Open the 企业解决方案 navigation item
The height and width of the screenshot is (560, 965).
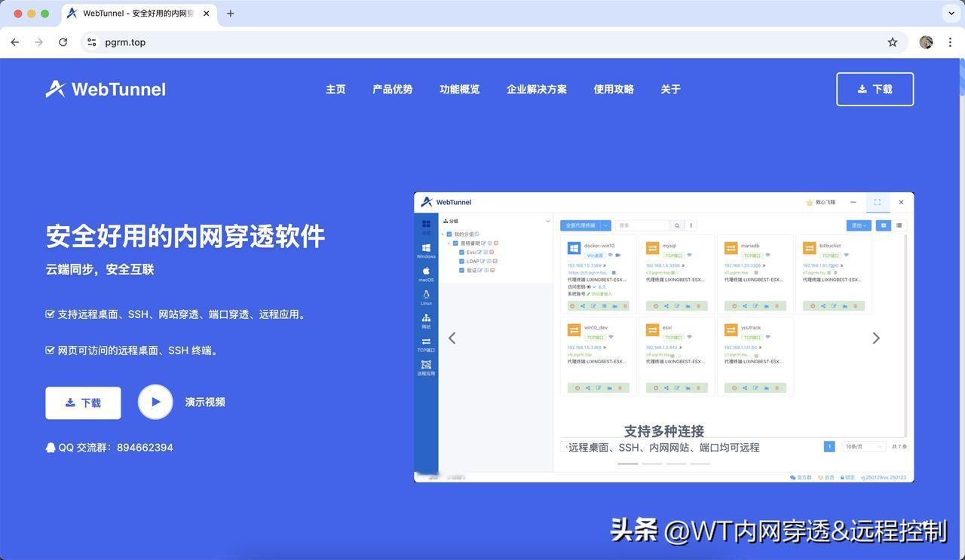(537, 89)
